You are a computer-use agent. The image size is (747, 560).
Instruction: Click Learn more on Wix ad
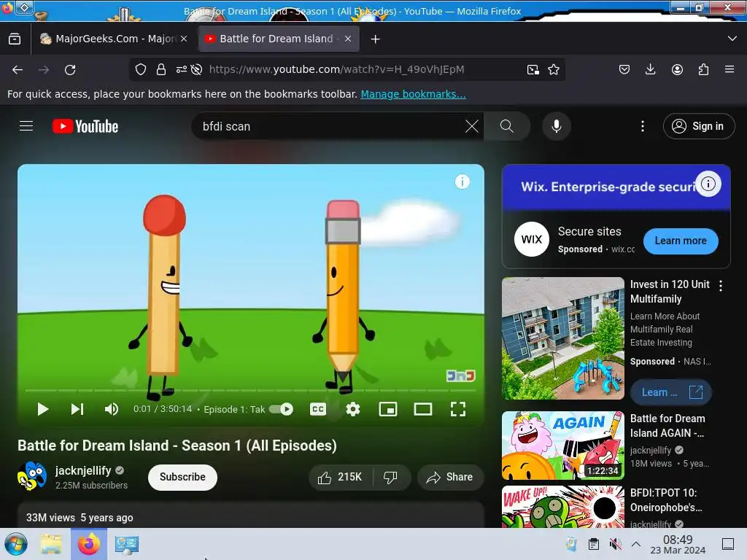(x=681, y=241)
